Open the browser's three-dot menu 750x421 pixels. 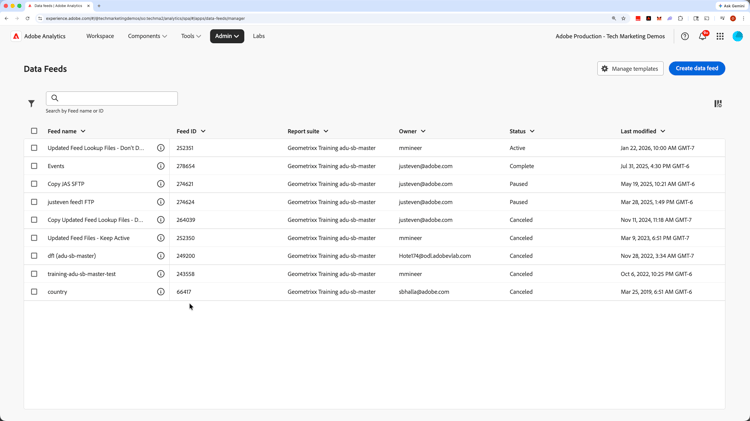click(x=743, y=18)
